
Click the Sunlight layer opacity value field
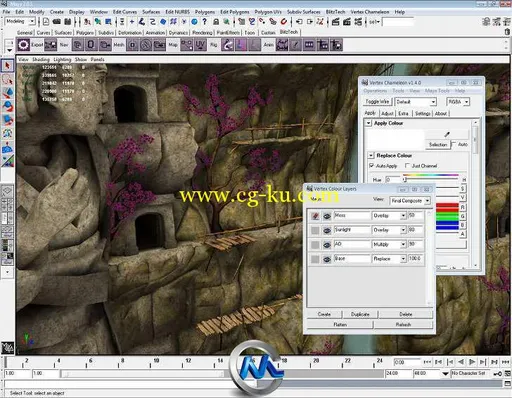(416, 230)
